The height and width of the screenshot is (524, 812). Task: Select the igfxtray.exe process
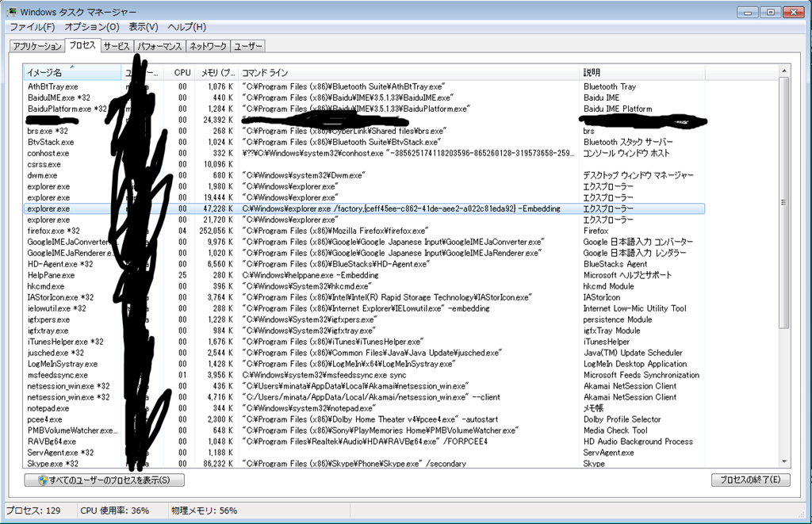364,331
